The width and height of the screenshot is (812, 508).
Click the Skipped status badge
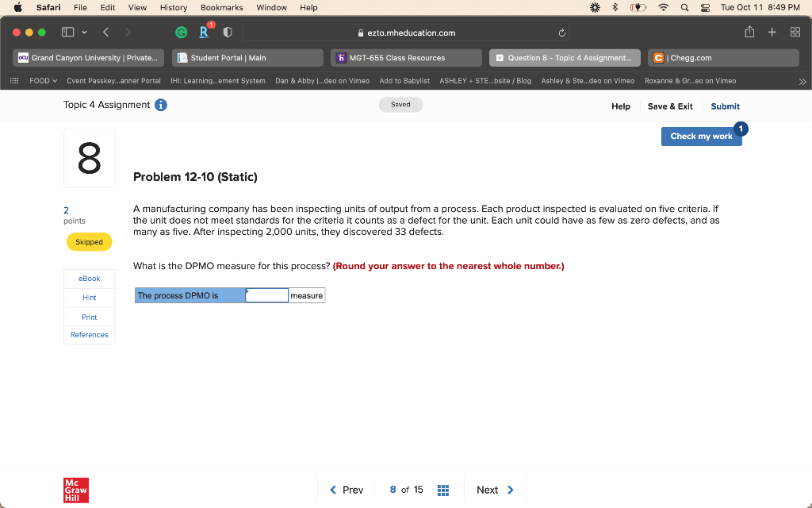[x=89, y=242]
